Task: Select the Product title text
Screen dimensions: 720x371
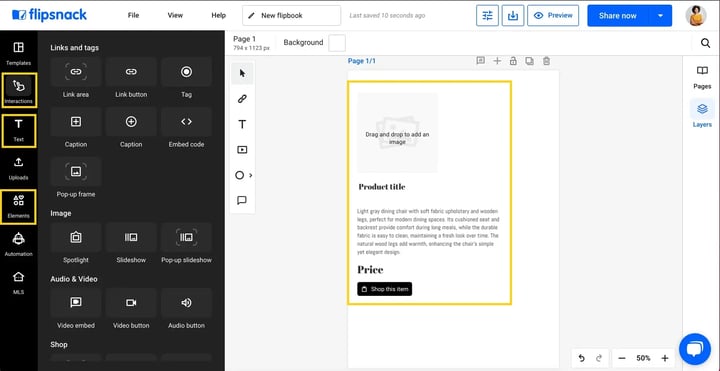Action: pyautogui.click(x=382, y=186)
